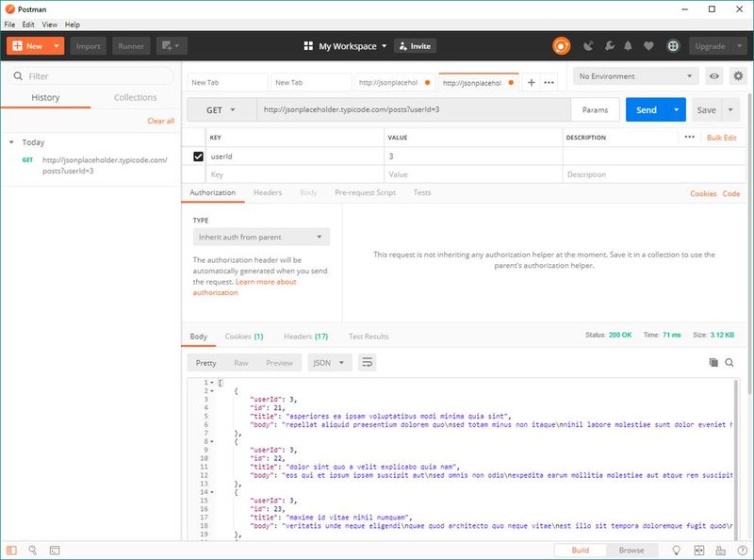Collapse the Today history group
Viewport: 754px width, 560px height.
[x=11, y=142]
